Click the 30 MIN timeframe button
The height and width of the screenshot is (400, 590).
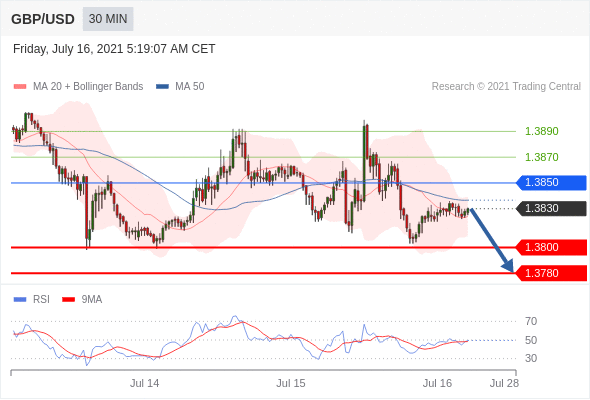point(108,19)
